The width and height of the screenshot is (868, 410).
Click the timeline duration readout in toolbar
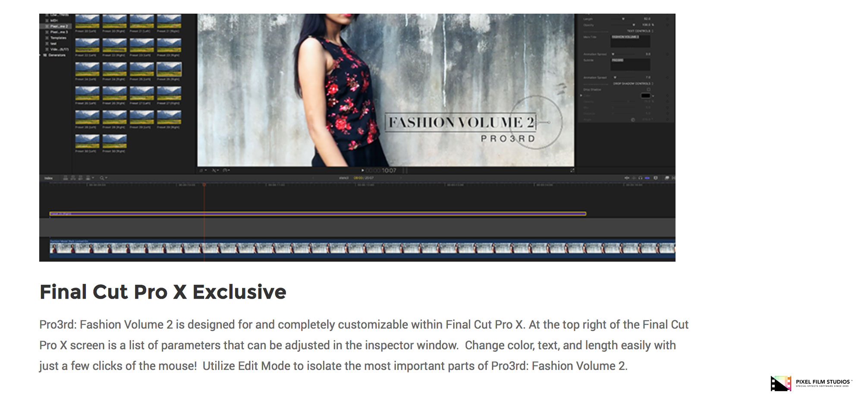(364, 178)
